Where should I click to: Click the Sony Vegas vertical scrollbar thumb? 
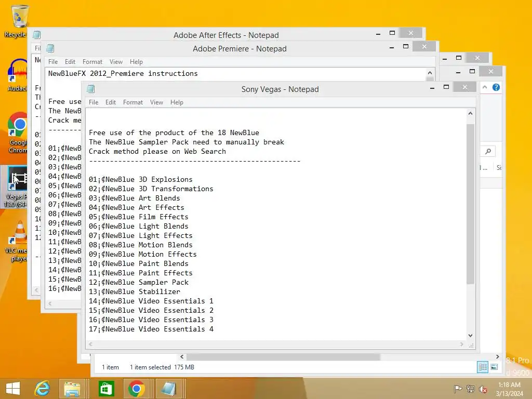[470, 204]
